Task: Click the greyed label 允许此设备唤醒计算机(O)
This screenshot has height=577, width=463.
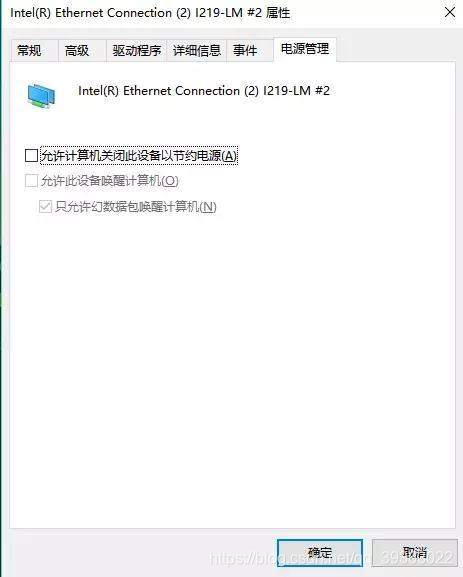Action: coord(110,181)
